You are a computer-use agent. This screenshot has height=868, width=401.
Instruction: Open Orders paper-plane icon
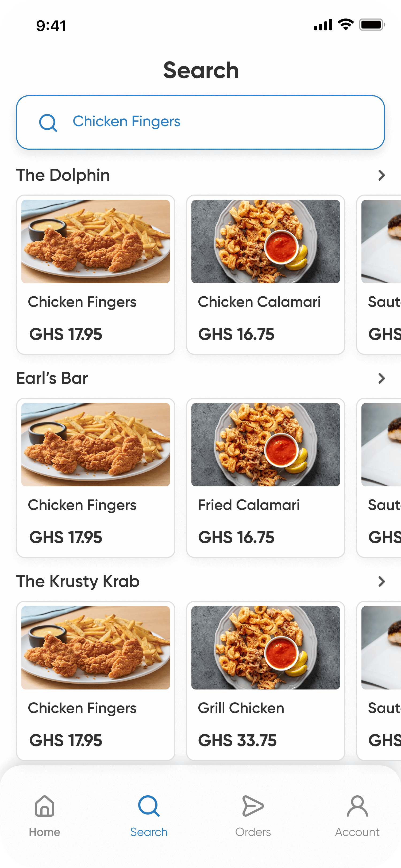(253, 806)
